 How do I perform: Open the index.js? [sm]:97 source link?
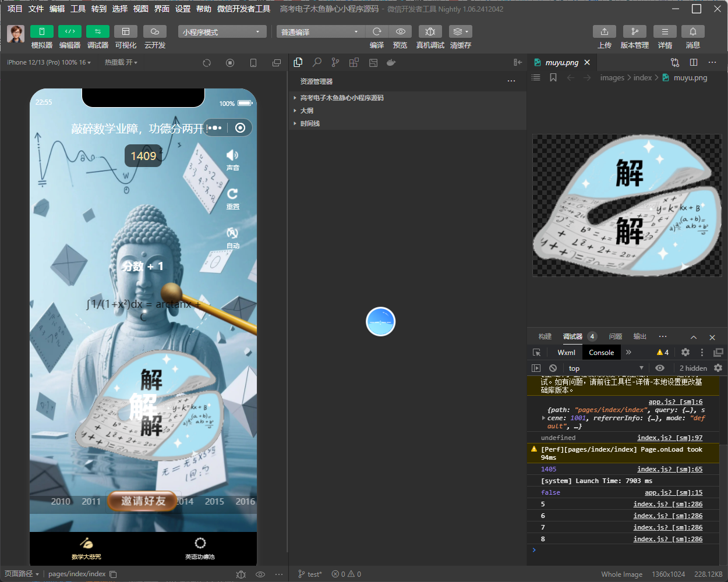pos(670,438)
